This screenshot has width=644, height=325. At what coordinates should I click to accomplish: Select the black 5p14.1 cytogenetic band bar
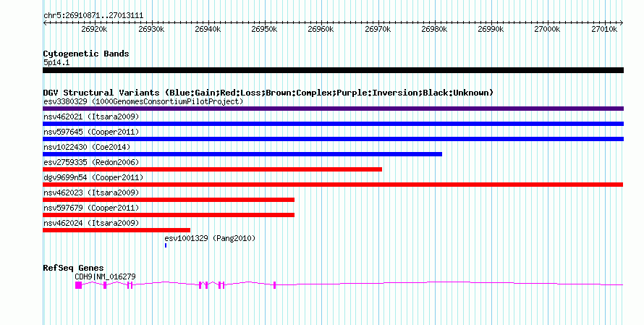(x=333, y=70)
